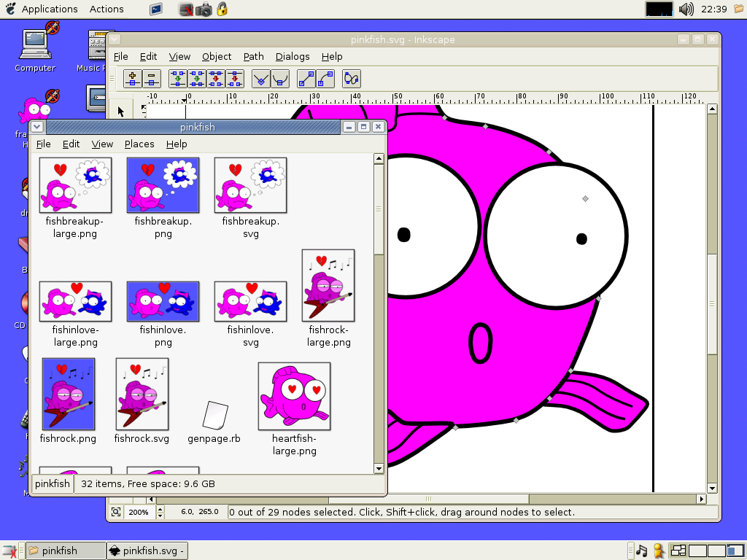Open the pinkfish window menu arrow
The width and height of the screenshot is (747, 560).
click(x=37, y=127)
